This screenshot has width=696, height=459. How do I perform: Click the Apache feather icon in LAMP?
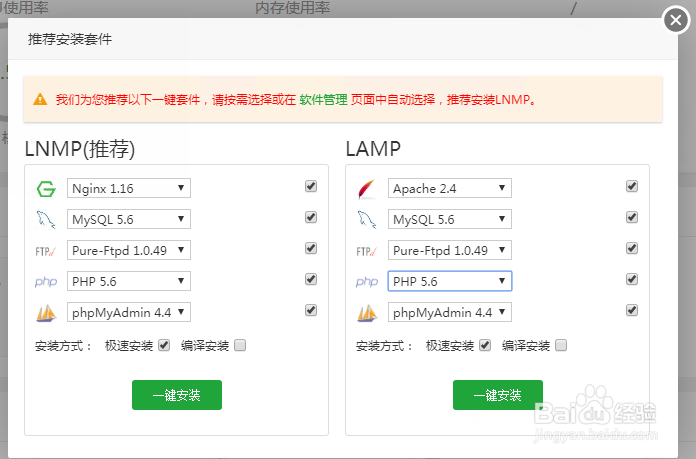click(367, 189)
